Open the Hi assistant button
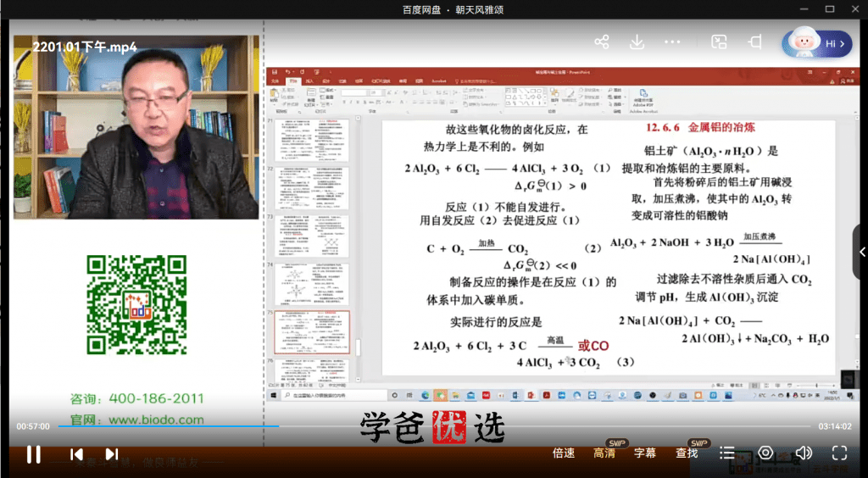 [x=816, y=44]
